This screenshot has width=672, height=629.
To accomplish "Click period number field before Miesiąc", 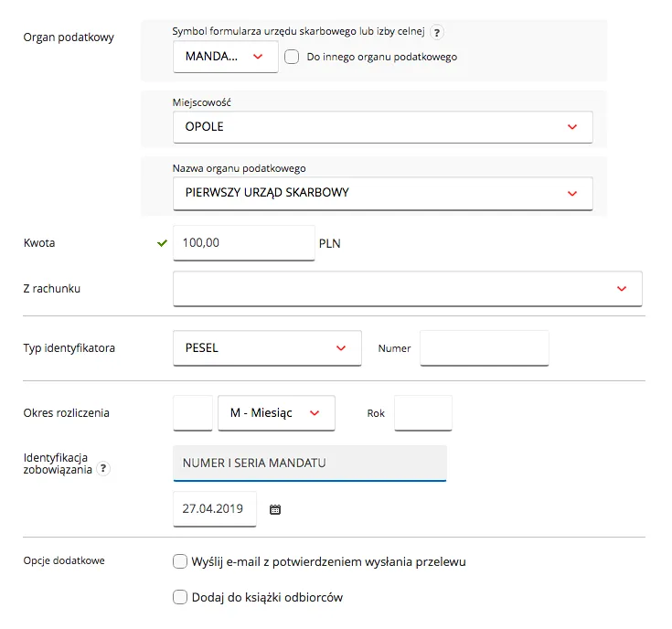I will [x=193, y=413].
